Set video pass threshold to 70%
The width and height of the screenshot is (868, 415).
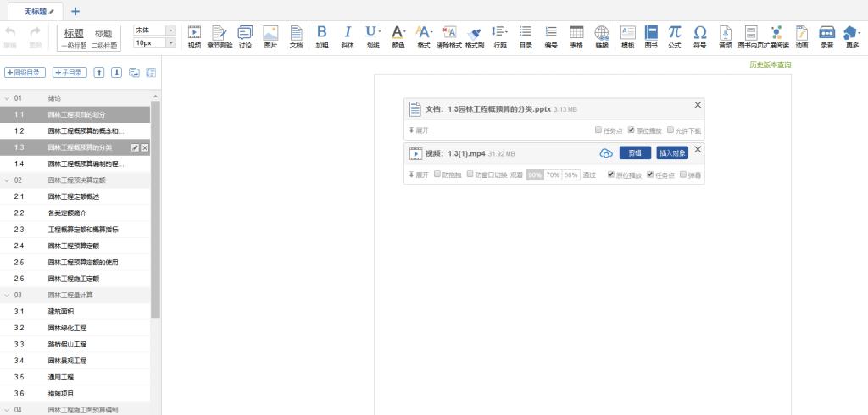coord(553,174)
